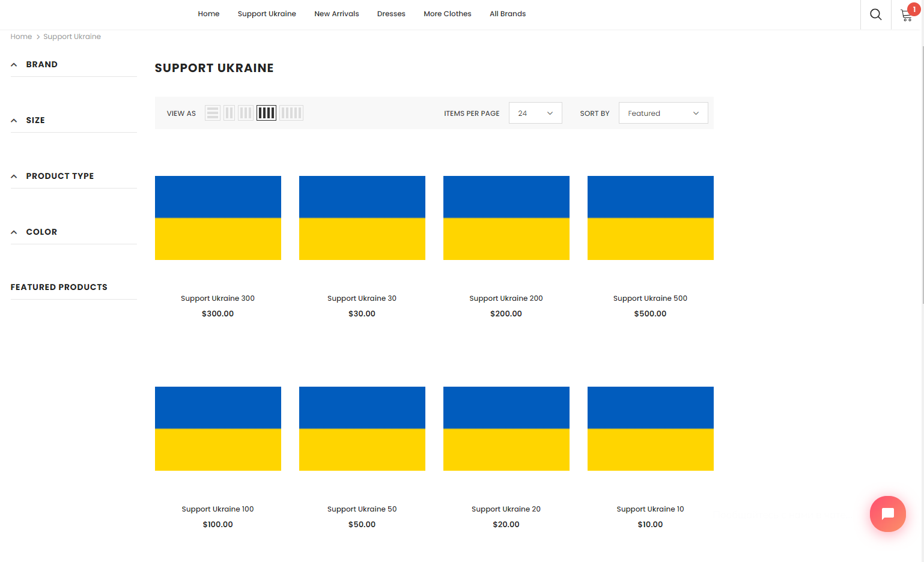Open Support Ukraine 500 product link
The image size is (924, 562).
650,298
